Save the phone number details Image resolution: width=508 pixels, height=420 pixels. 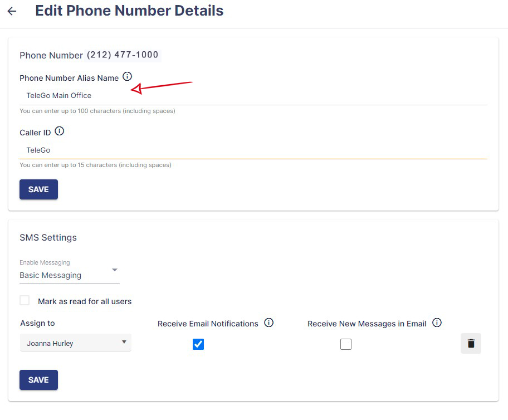38,189
